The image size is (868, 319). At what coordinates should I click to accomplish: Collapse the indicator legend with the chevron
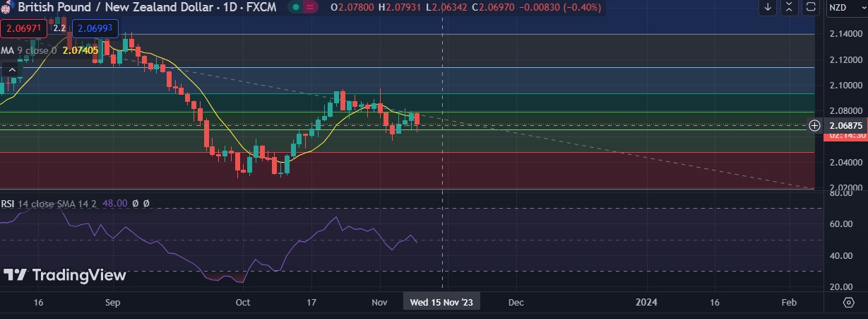pyautogui.click(x=11, y=69)
